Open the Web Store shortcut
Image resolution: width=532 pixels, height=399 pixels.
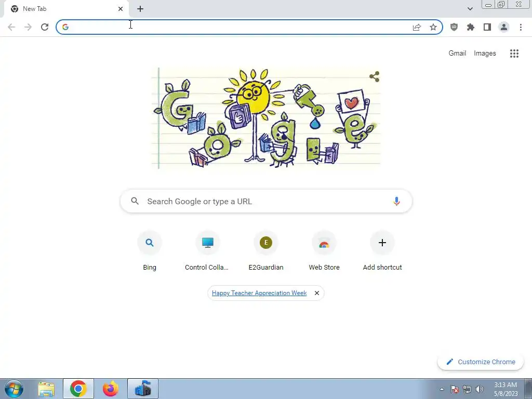pos(324,251)
